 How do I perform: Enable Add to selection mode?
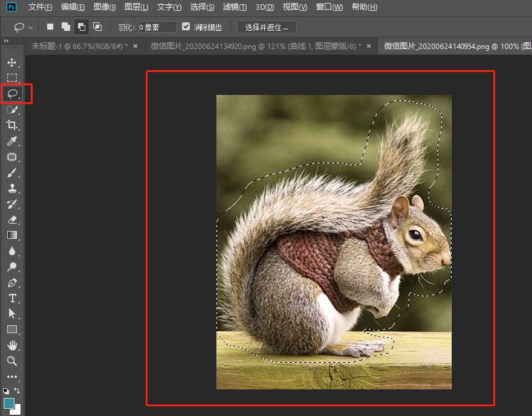coord(65,27)
